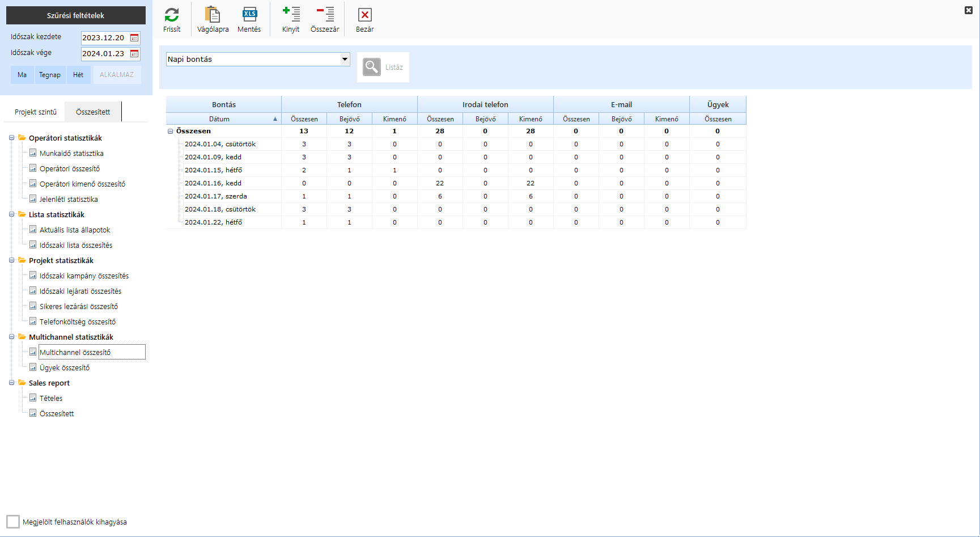Click the Frissít refresh icon
This screenshot has width=980, height=537.
[x=172, y=15]
